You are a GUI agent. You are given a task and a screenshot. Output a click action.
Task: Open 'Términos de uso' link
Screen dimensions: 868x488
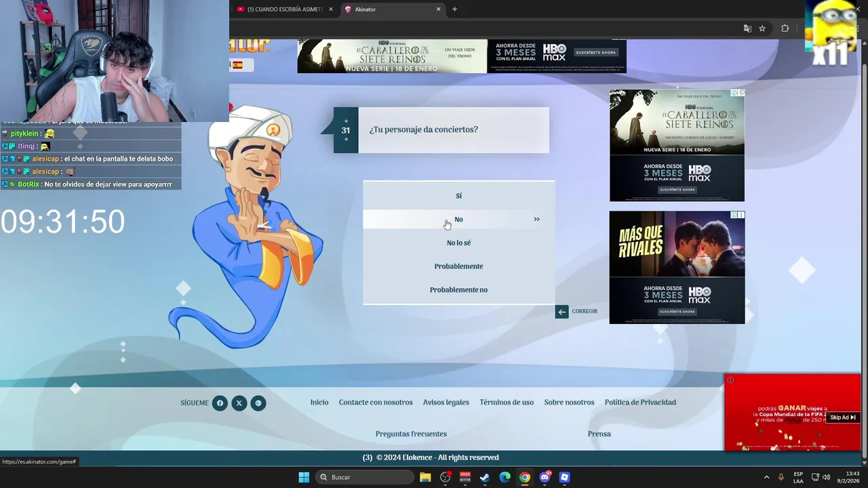507,403
